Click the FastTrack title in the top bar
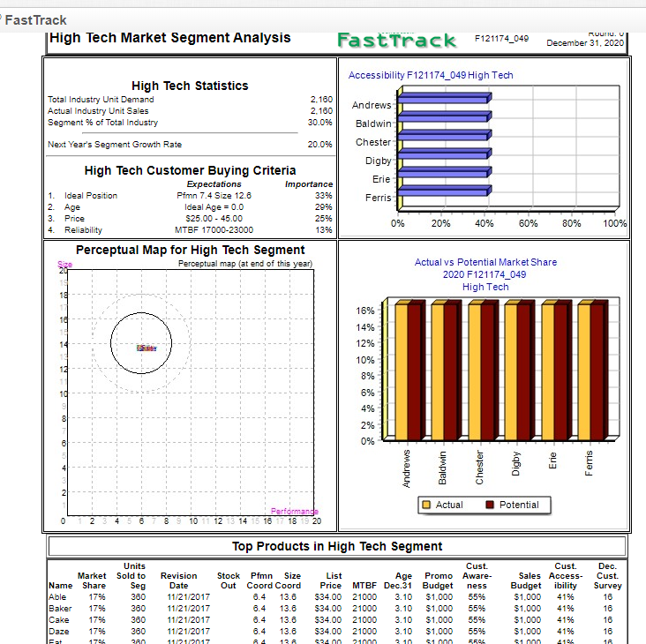 [36, 19]
